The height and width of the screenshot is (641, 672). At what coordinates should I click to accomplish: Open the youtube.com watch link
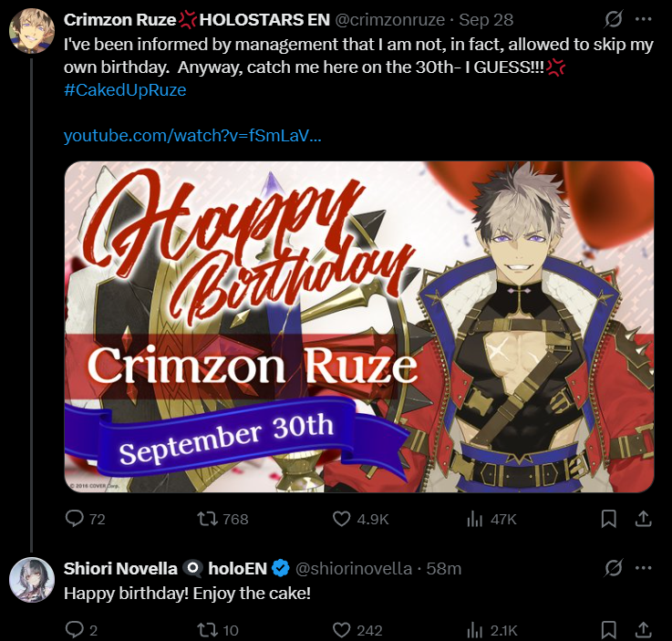[192, 136]
